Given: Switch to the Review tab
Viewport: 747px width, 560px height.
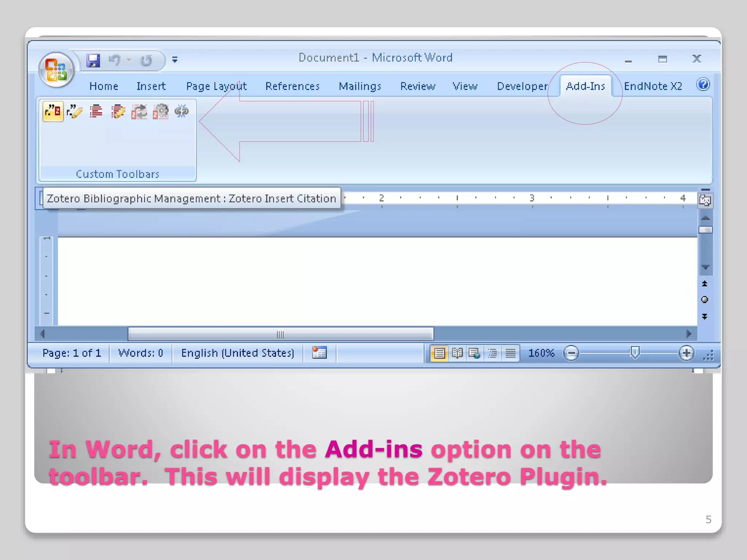Looking at the screenshot, I should coord(418,86).
